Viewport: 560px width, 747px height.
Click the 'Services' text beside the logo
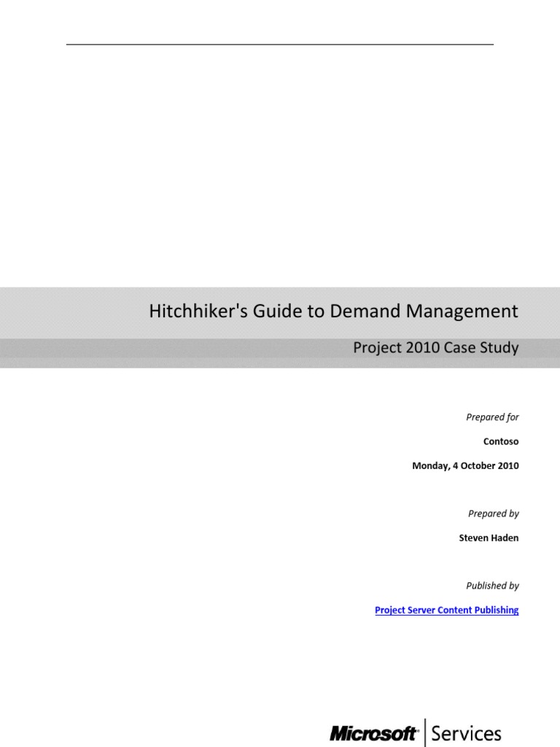466,733
